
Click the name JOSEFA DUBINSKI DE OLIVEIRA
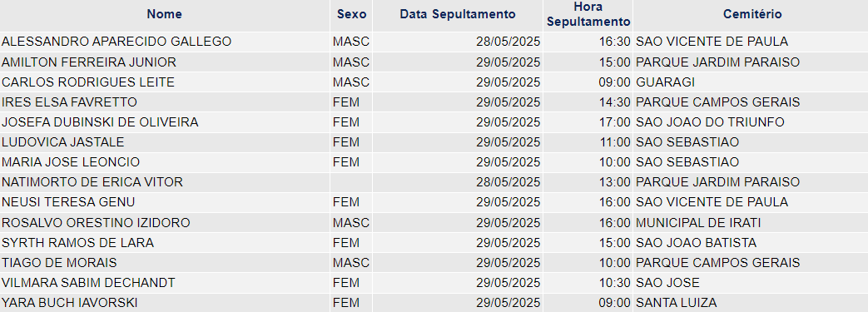pyautogui.click(x=100, y=122)
